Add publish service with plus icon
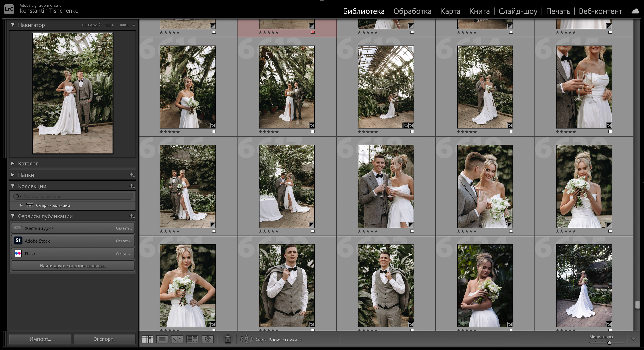Screen dimensions: 644x350 (132, 216)
